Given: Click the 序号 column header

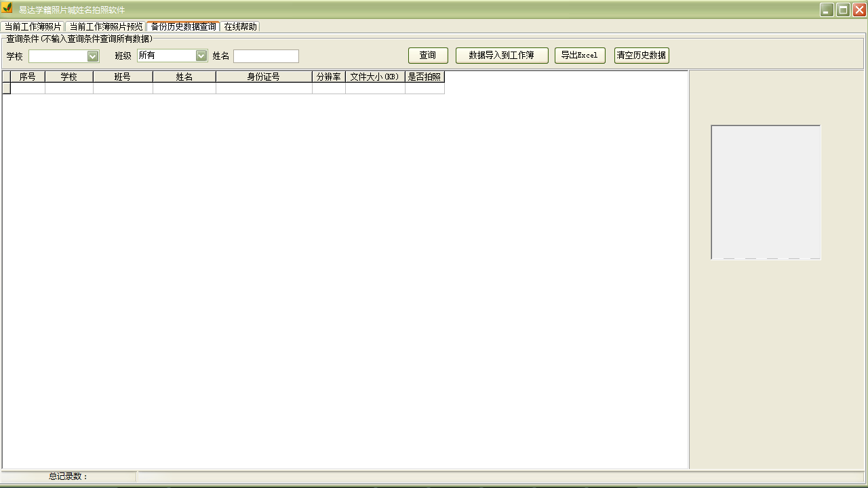Looking at the screenshot, I should click(27, 77).
